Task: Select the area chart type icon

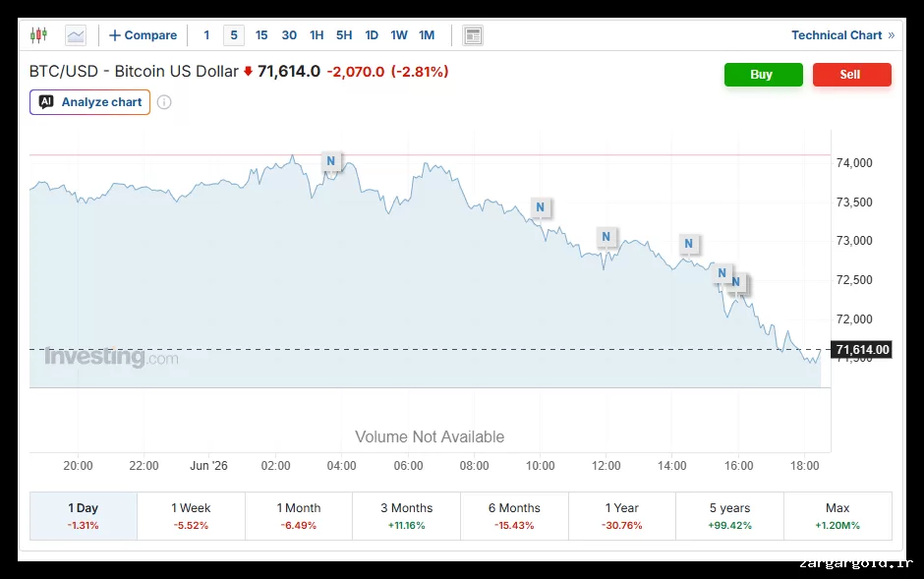Action: coord(76,35)
